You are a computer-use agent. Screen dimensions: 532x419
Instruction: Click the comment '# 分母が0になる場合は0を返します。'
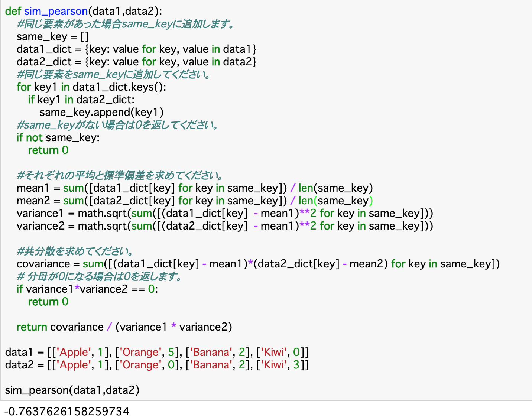[100, 276]
